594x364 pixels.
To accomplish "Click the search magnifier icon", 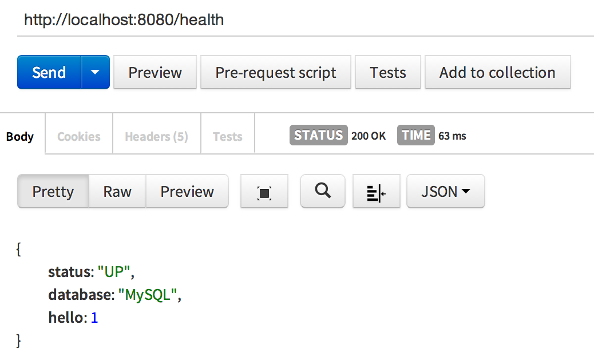I will click(323, 191).
